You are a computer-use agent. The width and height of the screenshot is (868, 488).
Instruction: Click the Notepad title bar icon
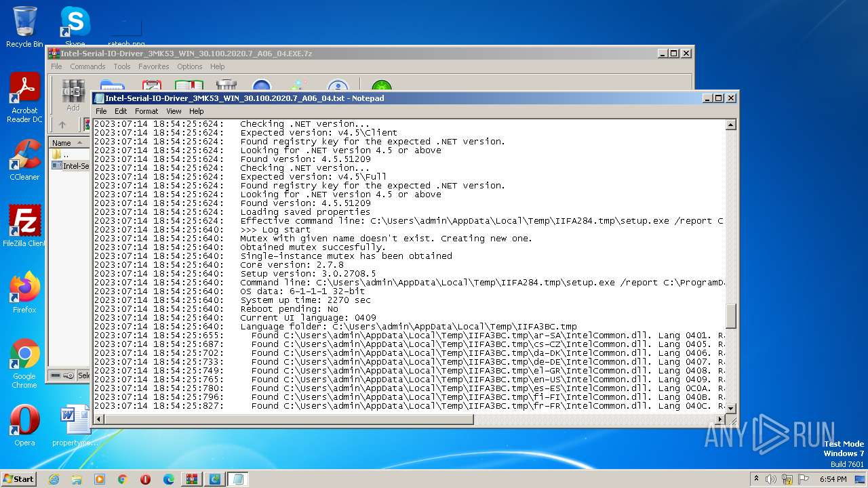[99, 98]
